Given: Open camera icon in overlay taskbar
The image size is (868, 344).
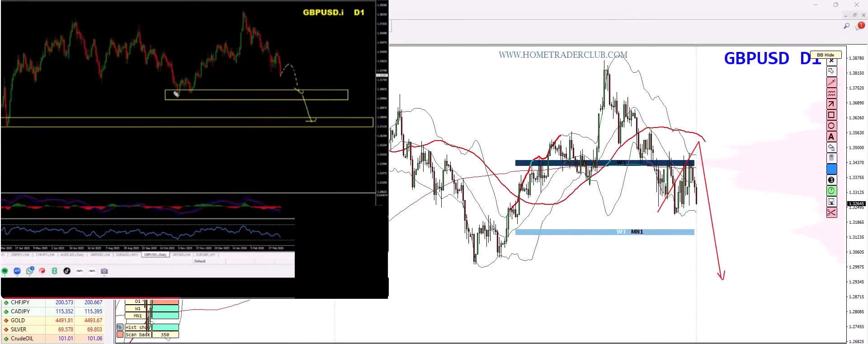Looking at the screenshot, I should pyautogui.click(x=104, y=271).
